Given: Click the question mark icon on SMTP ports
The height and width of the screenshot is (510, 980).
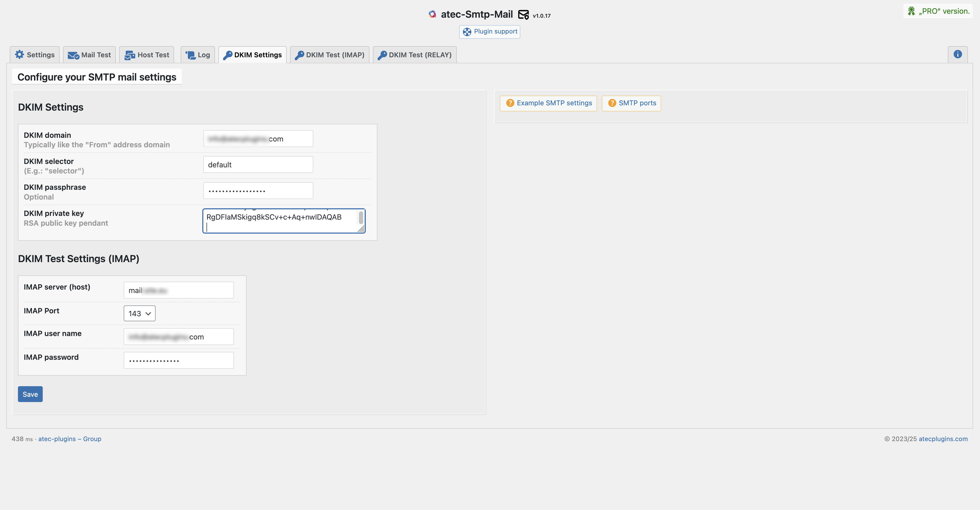Looking at the screenshot, I should tap(612, 103).
